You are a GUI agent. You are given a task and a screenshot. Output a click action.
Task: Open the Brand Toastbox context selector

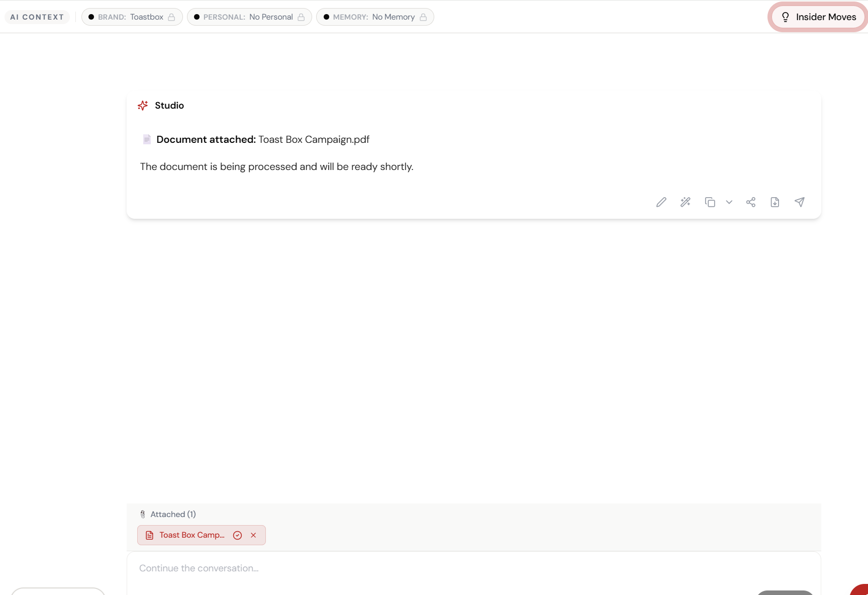pyautogui.click(x=132, y=17)
